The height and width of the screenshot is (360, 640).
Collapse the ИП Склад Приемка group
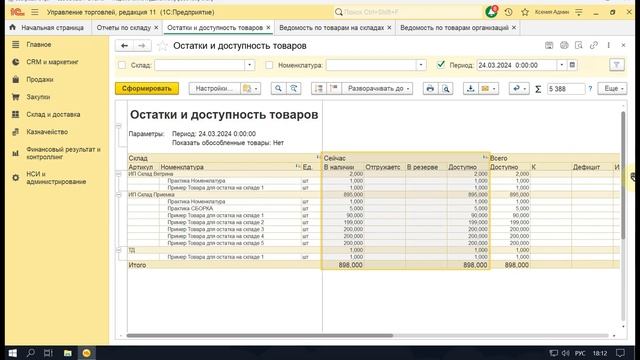119,195
